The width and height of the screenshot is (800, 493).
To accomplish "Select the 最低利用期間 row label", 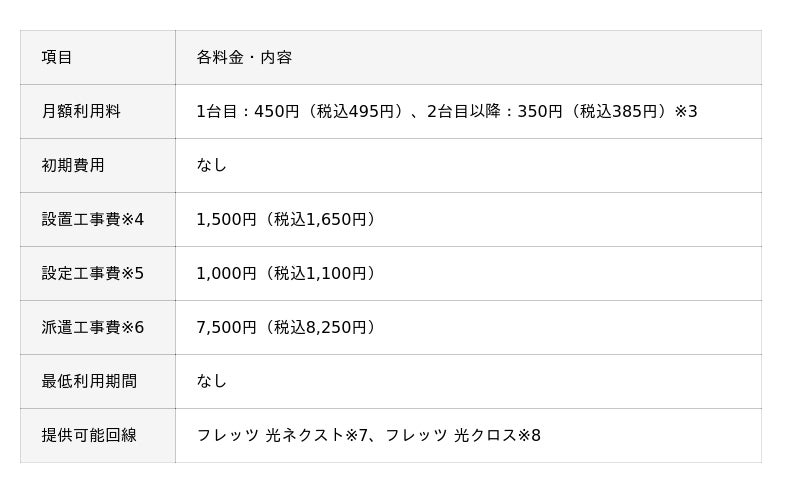I will [89, 382].
